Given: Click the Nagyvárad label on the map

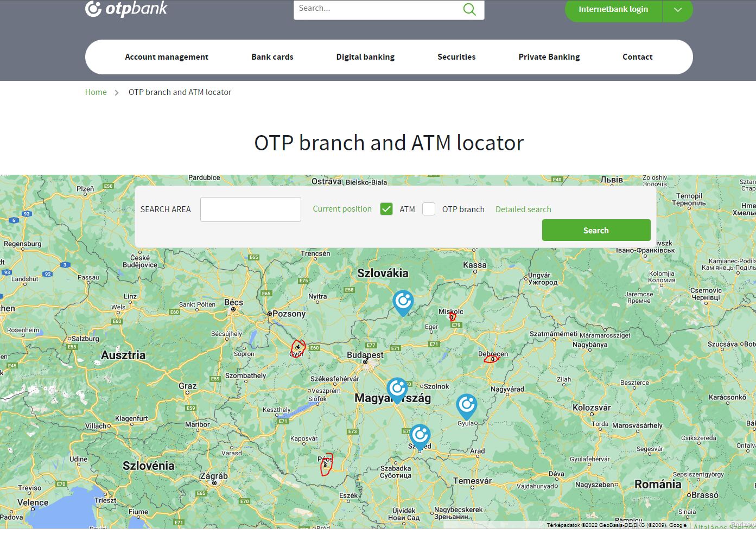Looking at the screenshot, I should [x=507, y=389].
